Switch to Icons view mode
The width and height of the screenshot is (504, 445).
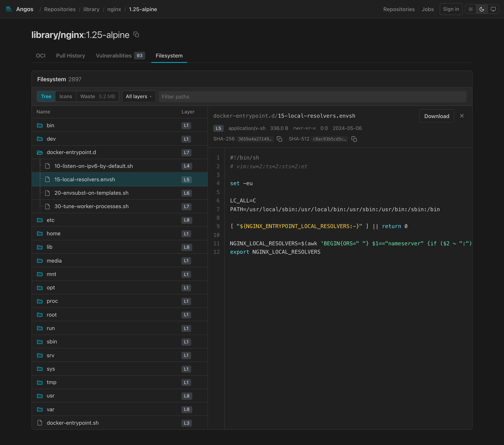(66, 97)
